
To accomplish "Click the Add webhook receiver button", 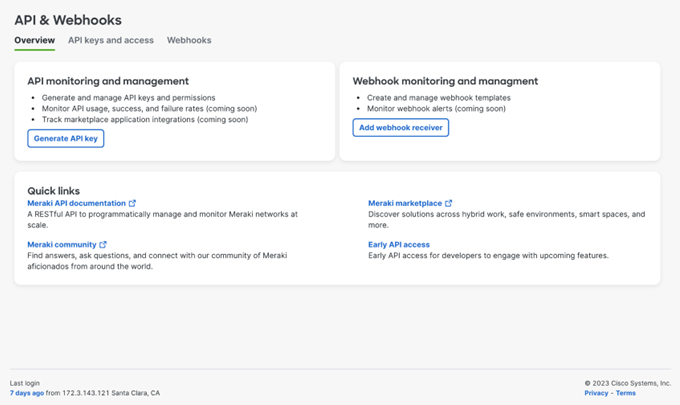I will tap(401, 127).
